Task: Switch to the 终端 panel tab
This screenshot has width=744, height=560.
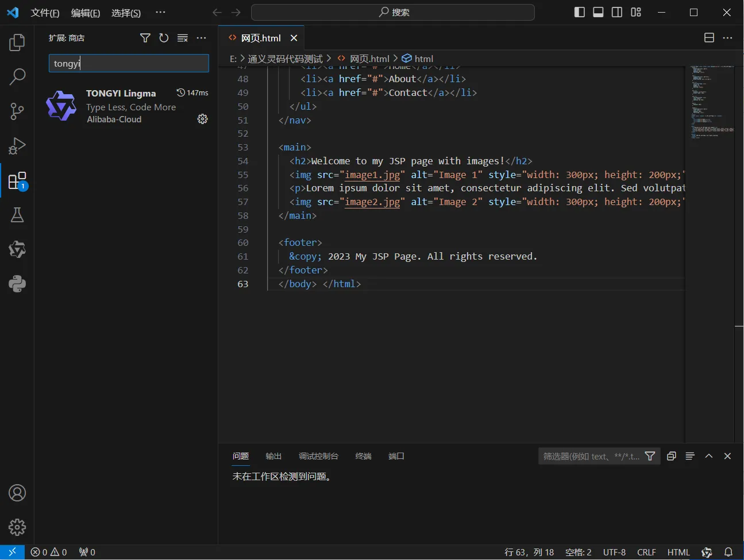Action: [x=364, y=456]
